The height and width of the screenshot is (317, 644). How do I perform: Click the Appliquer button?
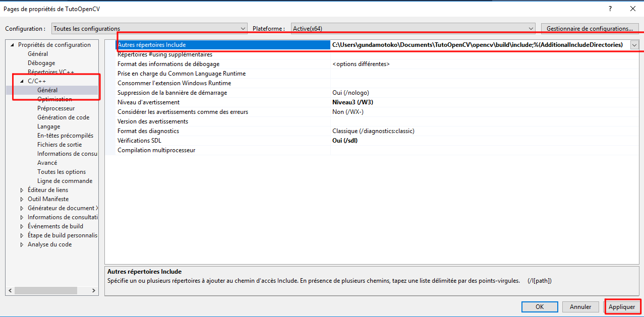point(621,307)
